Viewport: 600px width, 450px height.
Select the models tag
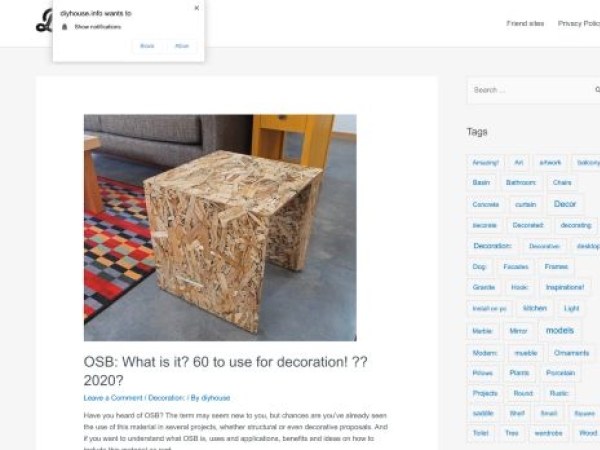(x=559, y=330)
